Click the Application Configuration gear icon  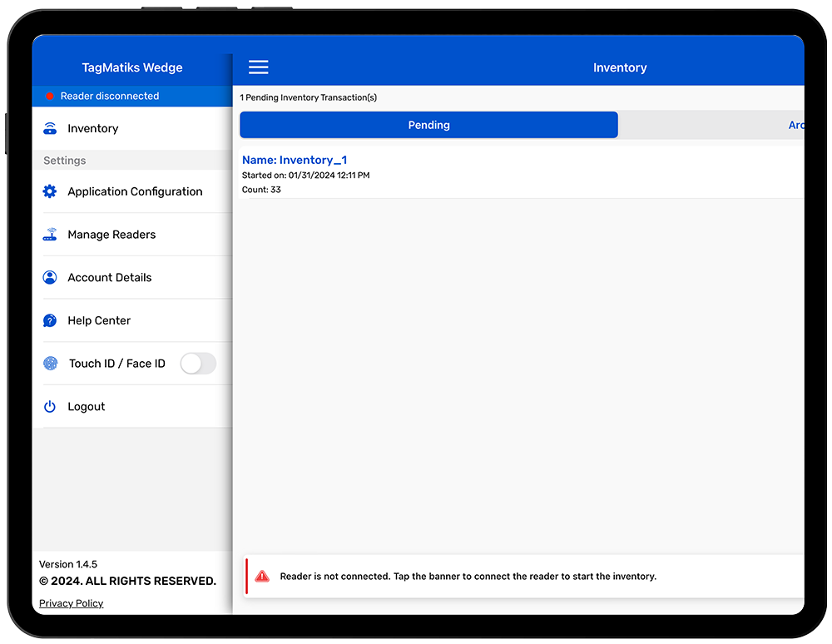(x=50, y=191)
